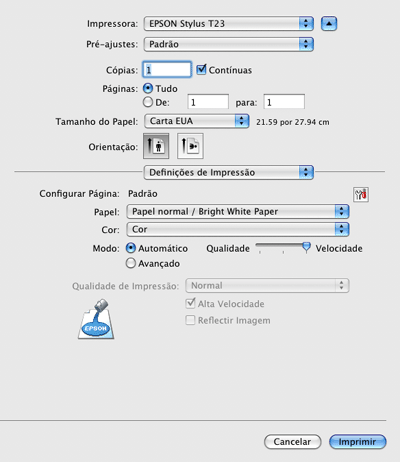
Task: Select the De page range radio button
Action: 148,102
